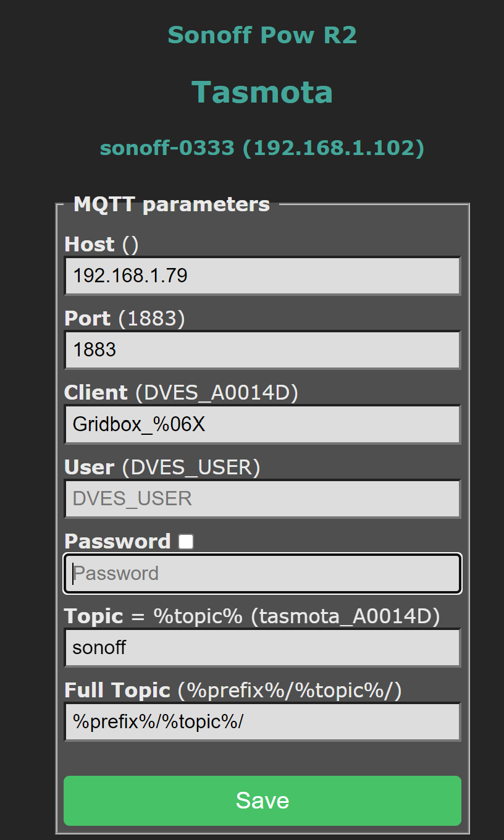The image size is (504, 840).
Task: Toggle the show Password checkbox
Action: [x=186, y=542]
